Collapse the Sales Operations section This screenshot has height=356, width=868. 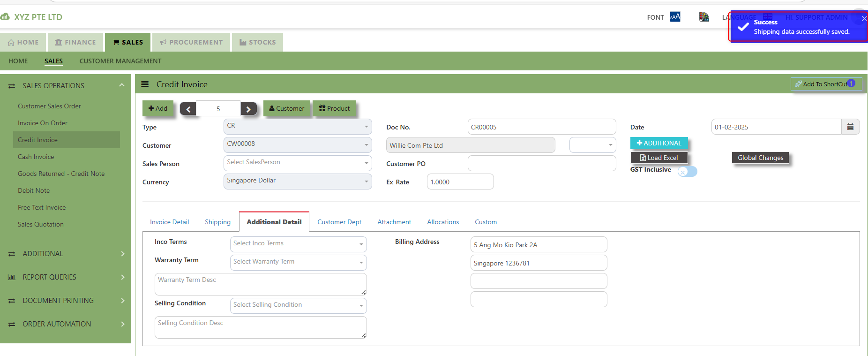pos(122,85)
